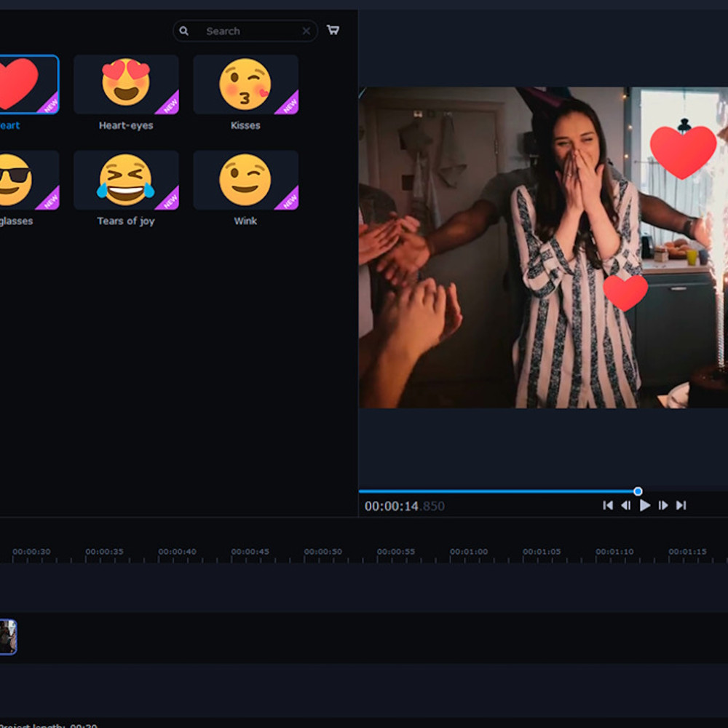The height and width of the screenshot is (728, 728).
Task: Click the Wink label text
Action: tap(245, 221)
